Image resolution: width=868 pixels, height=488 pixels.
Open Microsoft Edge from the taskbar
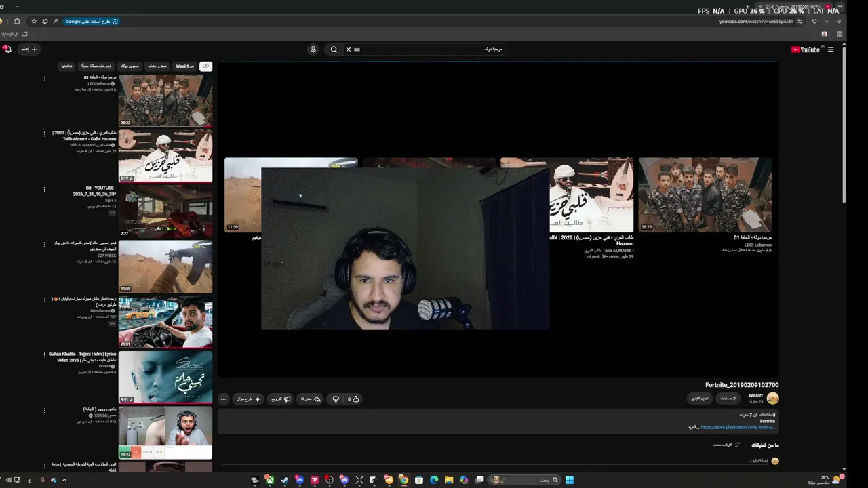point(433,480)
